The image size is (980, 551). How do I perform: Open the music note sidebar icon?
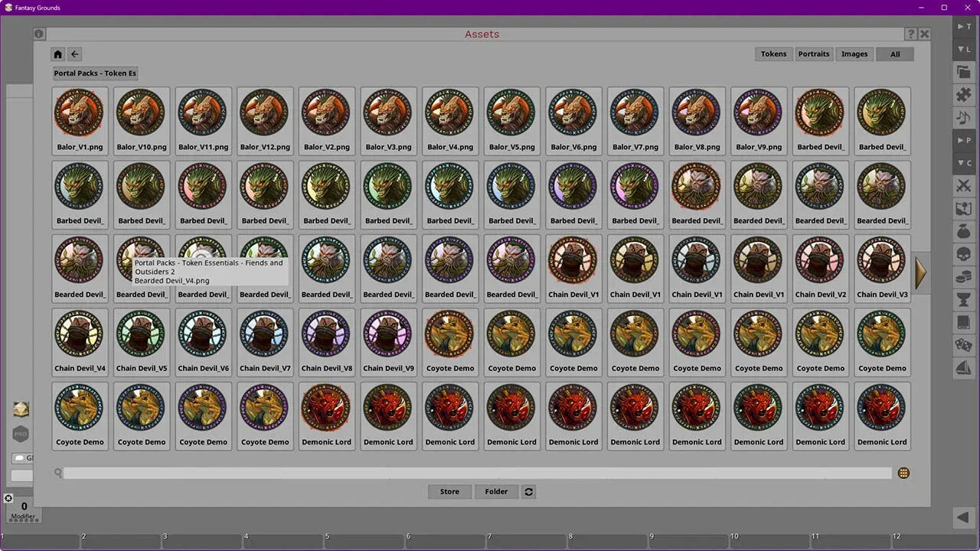click(963, 118)
